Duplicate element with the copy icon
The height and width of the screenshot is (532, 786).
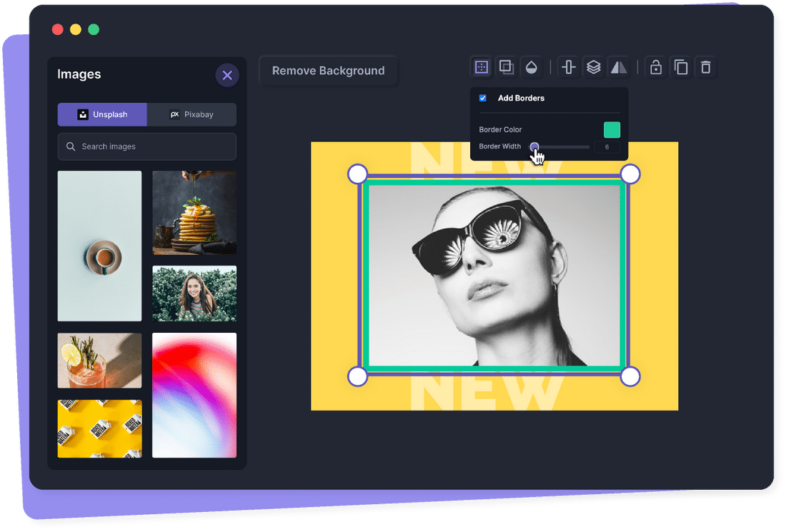(681, 67)
